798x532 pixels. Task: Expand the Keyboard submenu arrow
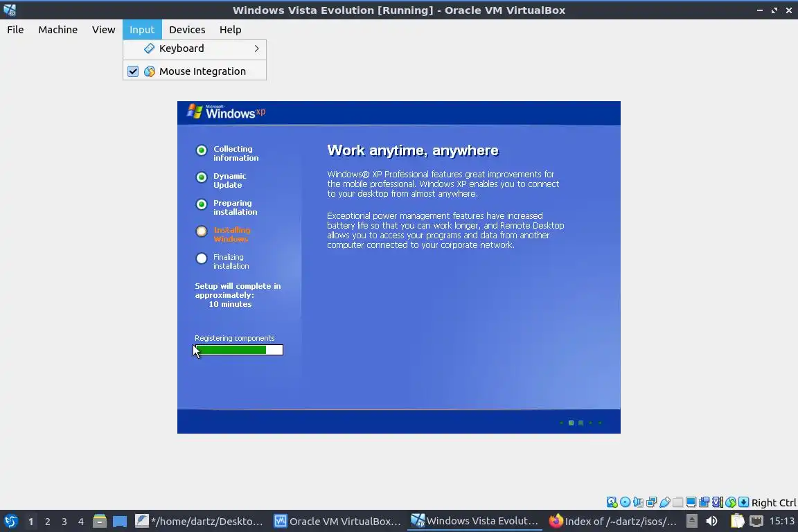tap(256, 48)
